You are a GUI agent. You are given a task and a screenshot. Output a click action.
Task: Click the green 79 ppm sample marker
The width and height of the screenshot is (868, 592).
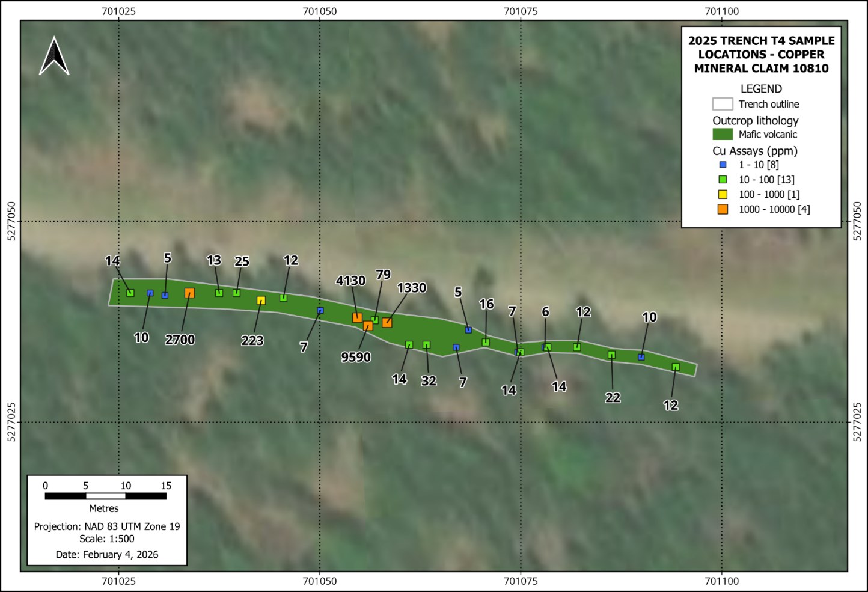click(375, 320)
